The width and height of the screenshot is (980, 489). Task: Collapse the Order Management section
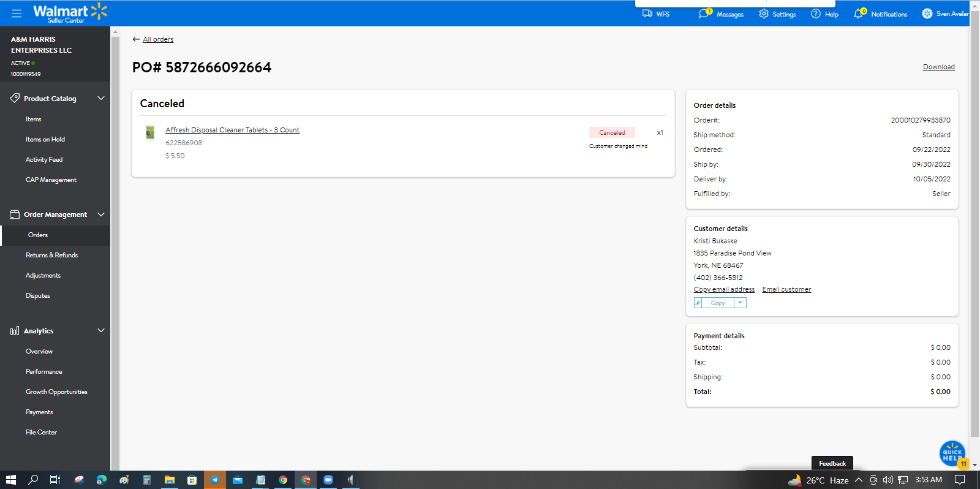[101, 214]
